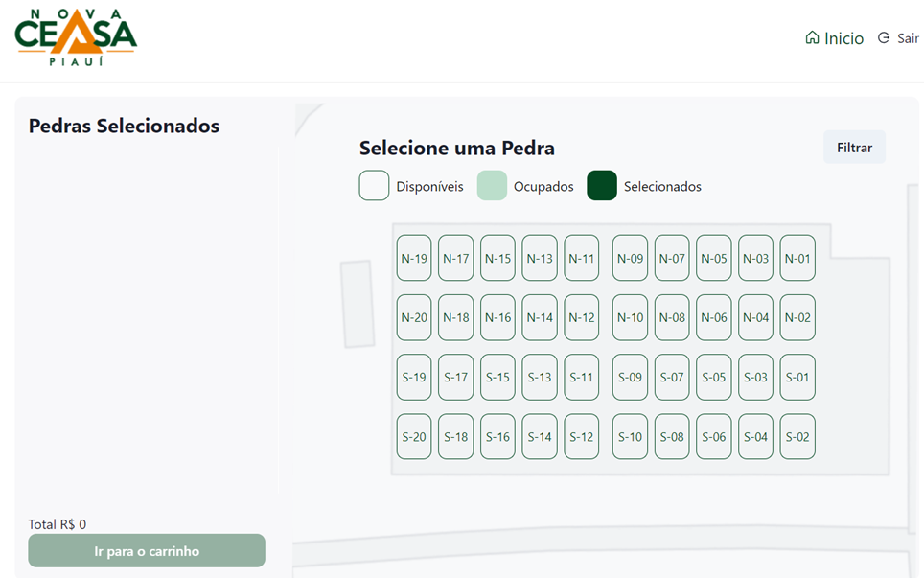The width and height of the screenshot is (924, 578).
Task: Select stall N-19 on the map
Action: point(414,258)
